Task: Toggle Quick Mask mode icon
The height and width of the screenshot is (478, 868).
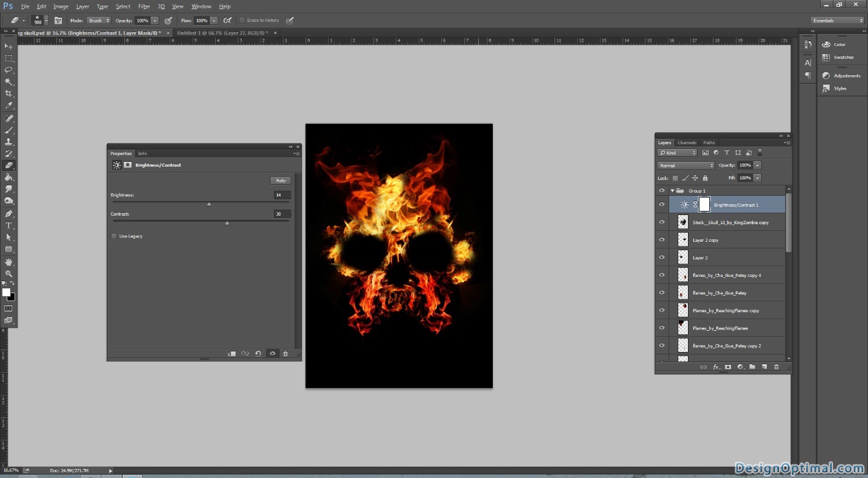Action: (8, 308)
